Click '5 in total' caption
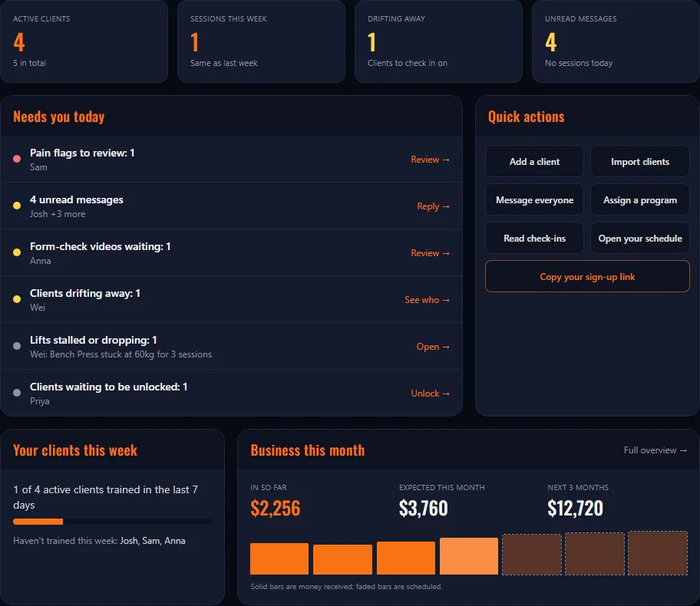 point(29,63)
